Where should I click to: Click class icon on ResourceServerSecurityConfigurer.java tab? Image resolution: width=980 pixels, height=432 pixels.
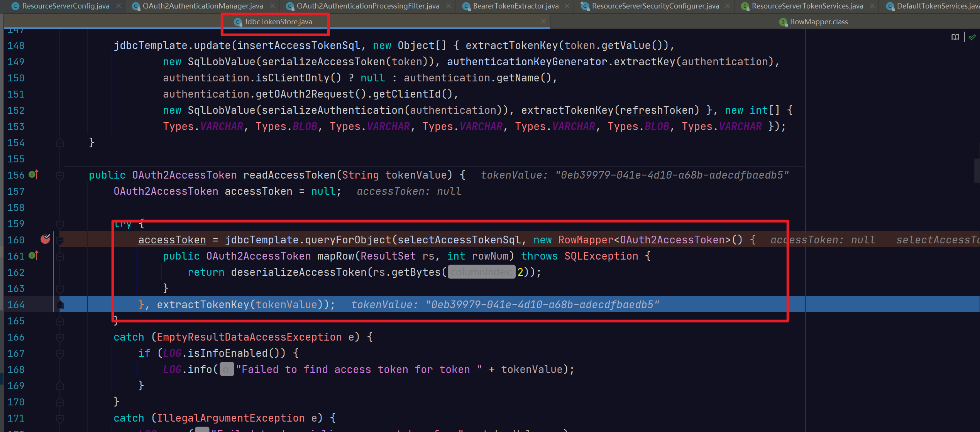585,6
